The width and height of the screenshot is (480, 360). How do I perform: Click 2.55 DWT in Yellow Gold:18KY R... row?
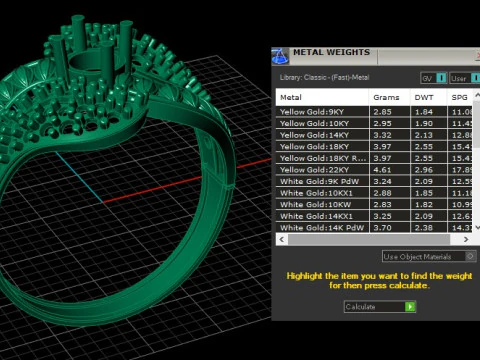428,158
